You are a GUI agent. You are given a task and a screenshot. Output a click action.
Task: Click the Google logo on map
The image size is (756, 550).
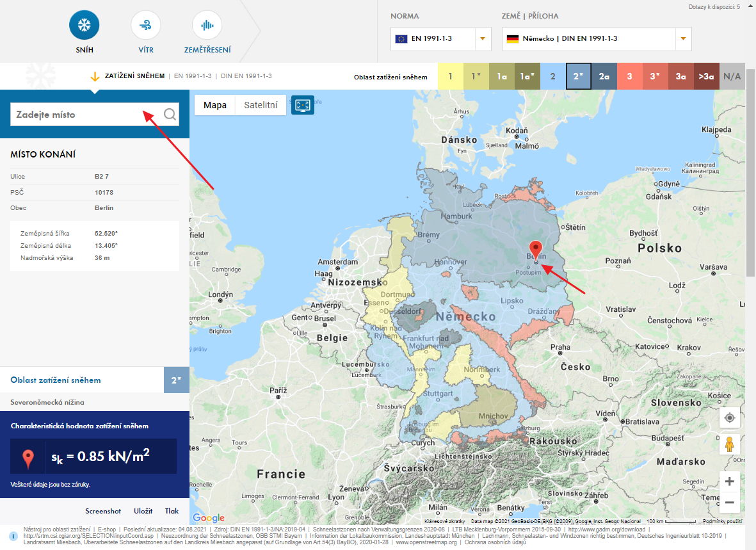pos(209,518)
